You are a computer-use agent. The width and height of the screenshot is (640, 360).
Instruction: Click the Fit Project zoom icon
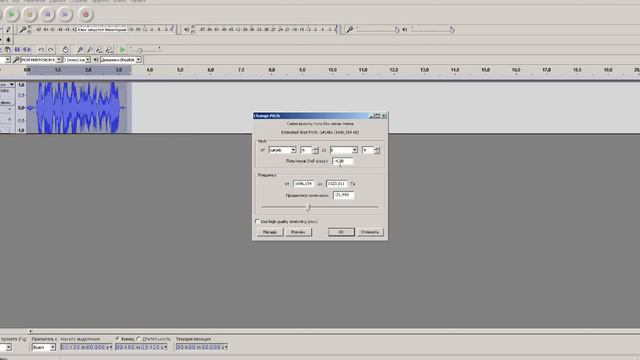click(109, 50)
